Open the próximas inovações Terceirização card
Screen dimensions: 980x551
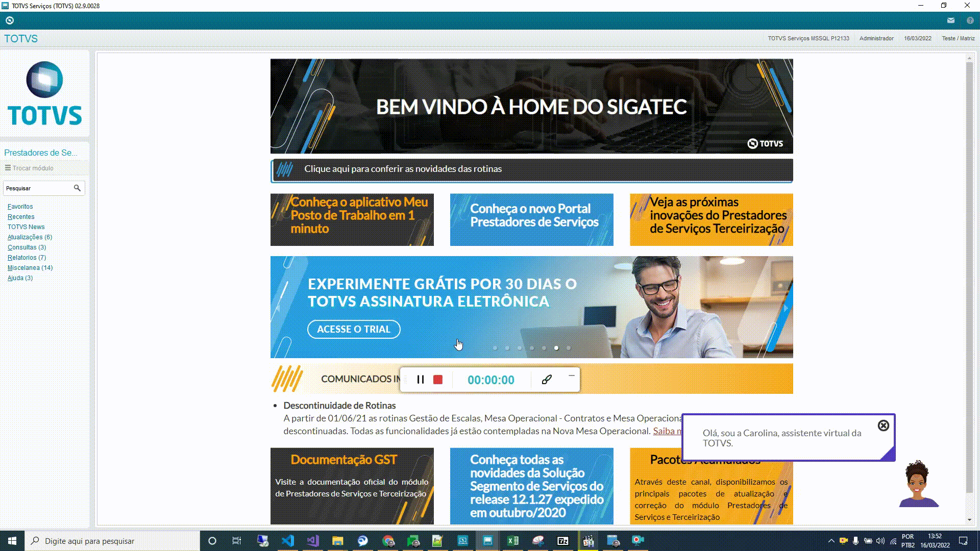pos(712,219)
